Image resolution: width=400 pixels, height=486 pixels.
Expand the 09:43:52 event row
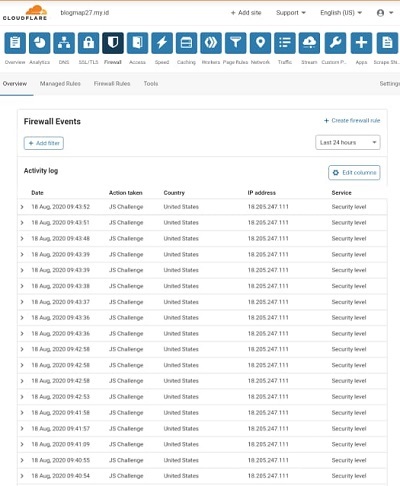pyautogui.click(x=22, y=207)
